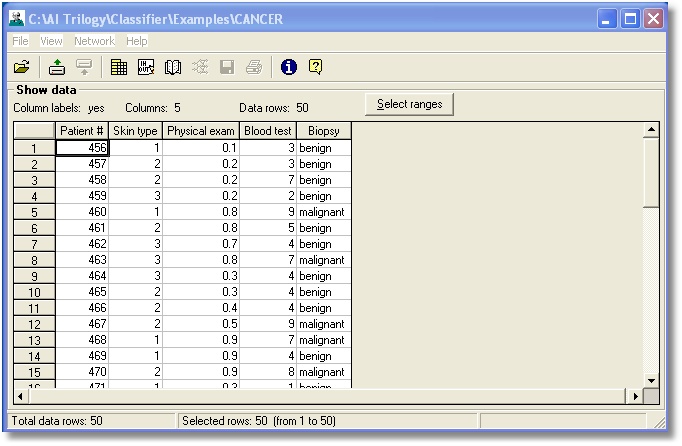The width and height of the screenshot is (682, 446).
Task: Click the open folder toolbar icon
Action: [x=21, y=67]
